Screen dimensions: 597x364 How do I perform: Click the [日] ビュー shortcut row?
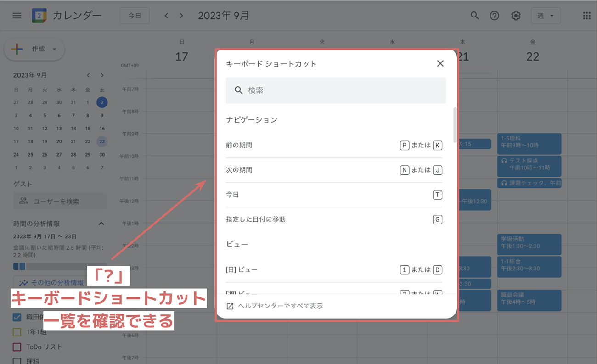(334, 270)
